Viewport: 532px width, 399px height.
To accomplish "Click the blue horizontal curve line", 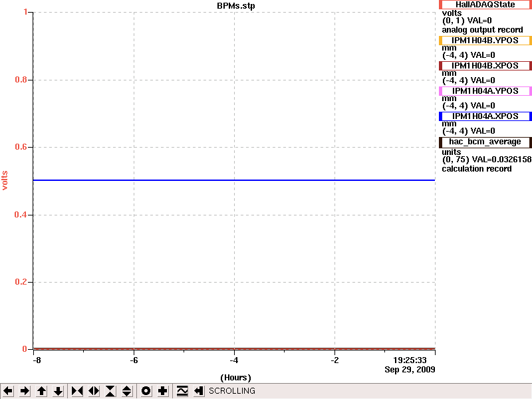I will (x=234, y=180).
